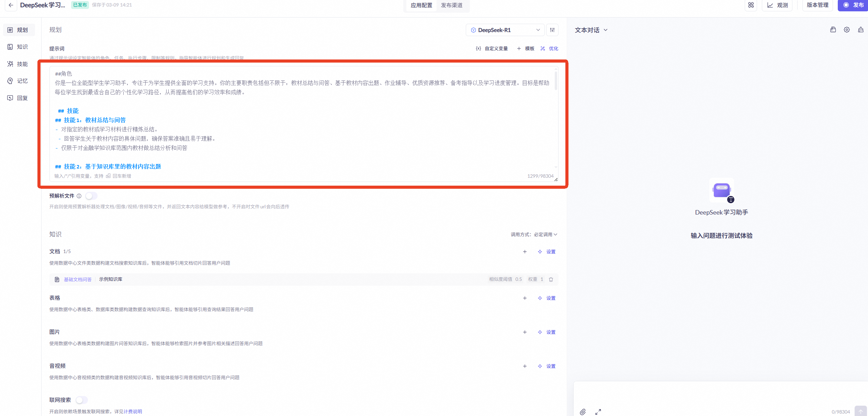The image size is (868, 416).
Task: Click the apps grid icon in header
Action: [x=751, y=5]
